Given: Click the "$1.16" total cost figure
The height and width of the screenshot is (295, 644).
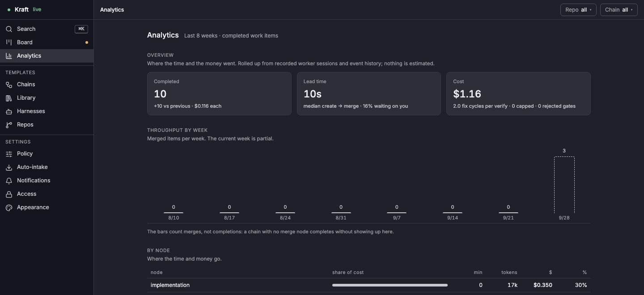Looking at the screenshot, I should coord(467,94).
